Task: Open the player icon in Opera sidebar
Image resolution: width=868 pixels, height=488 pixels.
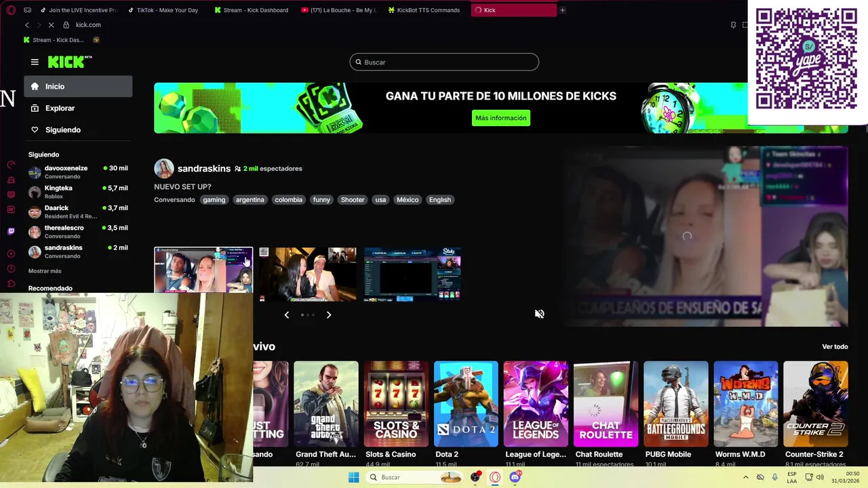Action: [x=11, y=253]
